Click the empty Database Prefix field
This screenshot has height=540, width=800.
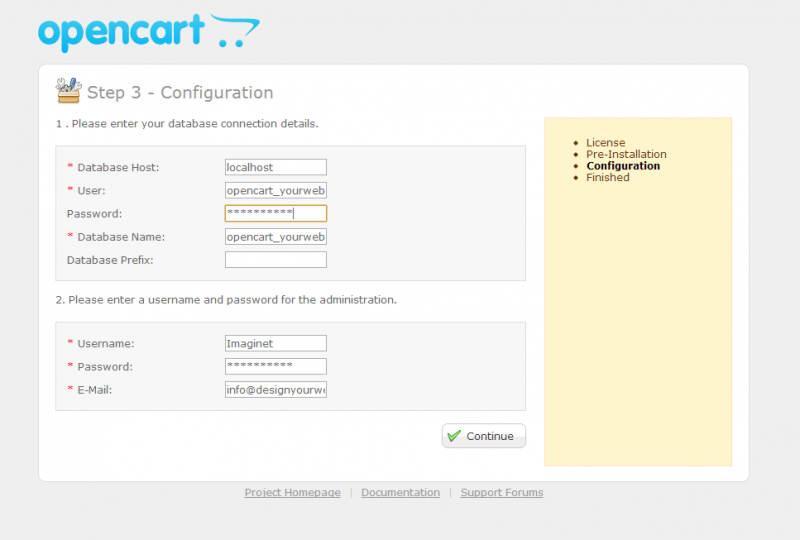pyautogui.click(x=276, y=260)
